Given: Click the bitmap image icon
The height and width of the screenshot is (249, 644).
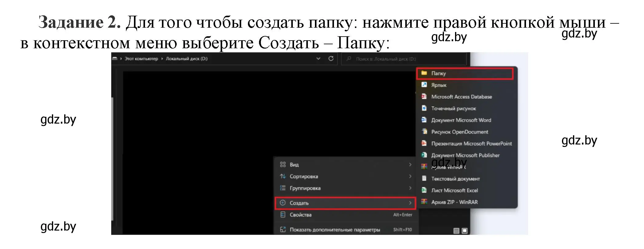Looking at the screenshot, I should click(x=424, y=108).
